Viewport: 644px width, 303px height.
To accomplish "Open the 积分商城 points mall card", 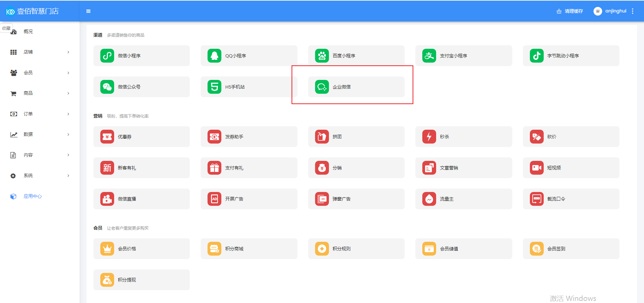I will coord(249,249).
